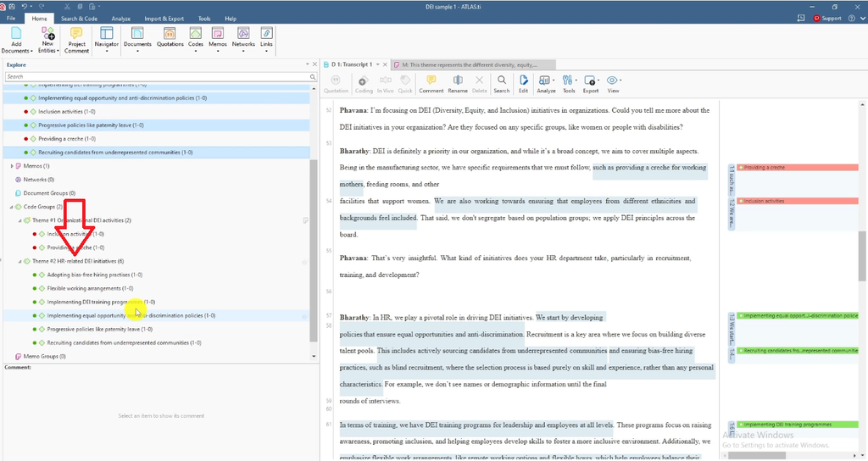Select 'Flexible working arrangements (1-0)' code

coord(90,288)
